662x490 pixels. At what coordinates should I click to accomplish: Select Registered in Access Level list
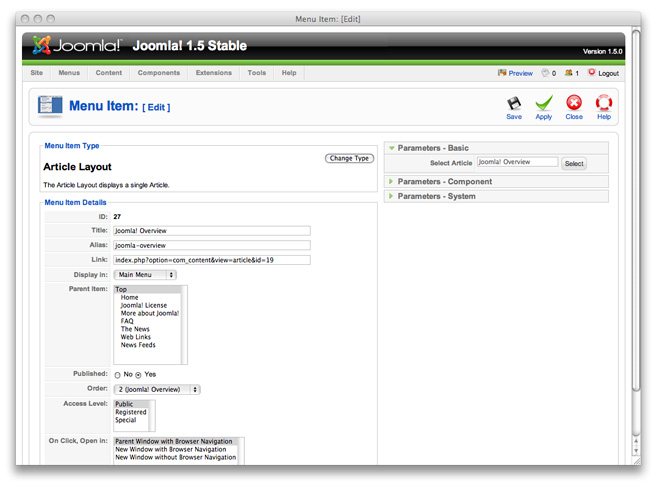pyautogui.click(x=131, y=412)
